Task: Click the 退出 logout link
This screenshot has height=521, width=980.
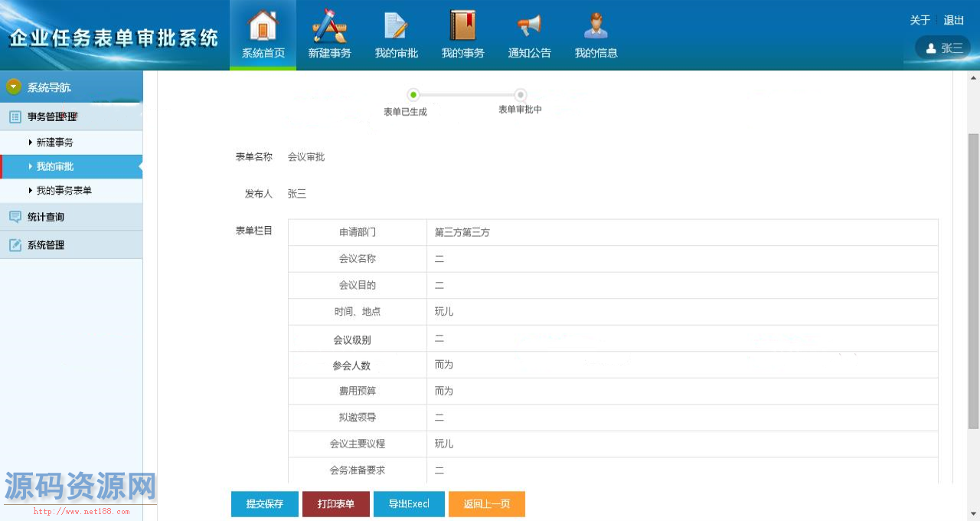Action: 954,21
